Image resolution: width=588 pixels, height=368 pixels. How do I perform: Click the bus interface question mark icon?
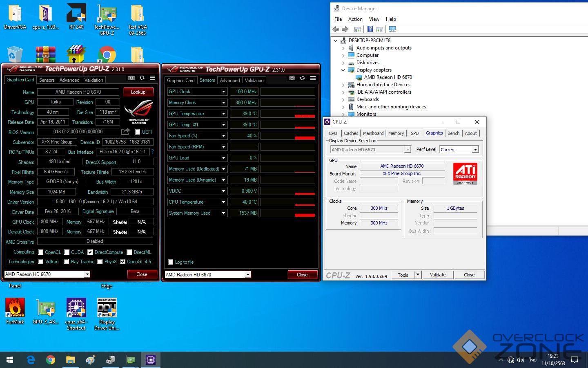[152, 152]
